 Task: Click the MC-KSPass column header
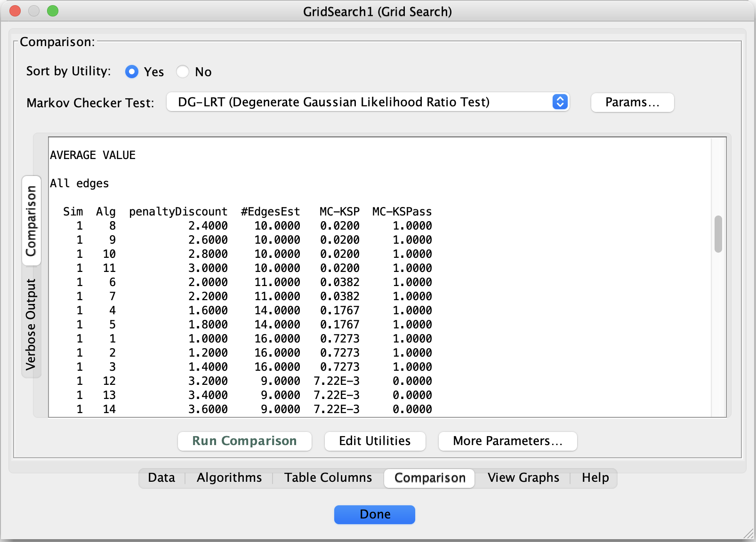pos(402,212)
